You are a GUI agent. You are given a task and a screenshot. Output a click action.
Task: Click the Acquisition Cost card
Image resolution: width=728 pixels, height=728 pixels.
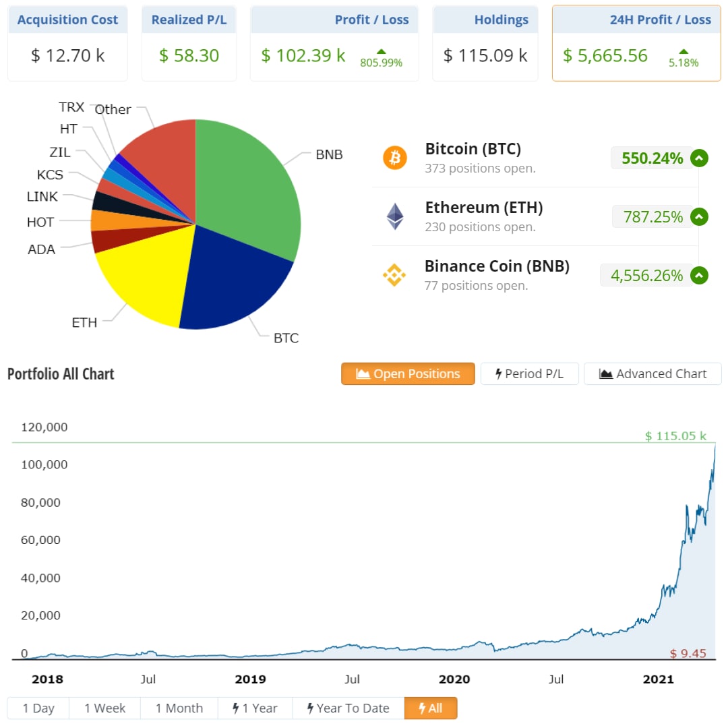pyautogui.click(x=68, y=43)
